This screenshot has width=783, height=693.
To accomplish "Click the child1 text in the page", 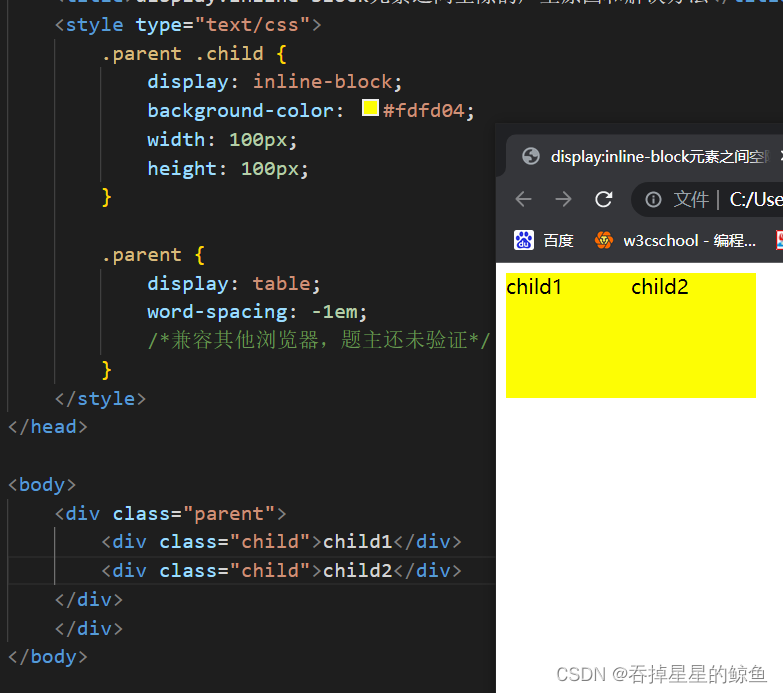I will click(534, 287).
